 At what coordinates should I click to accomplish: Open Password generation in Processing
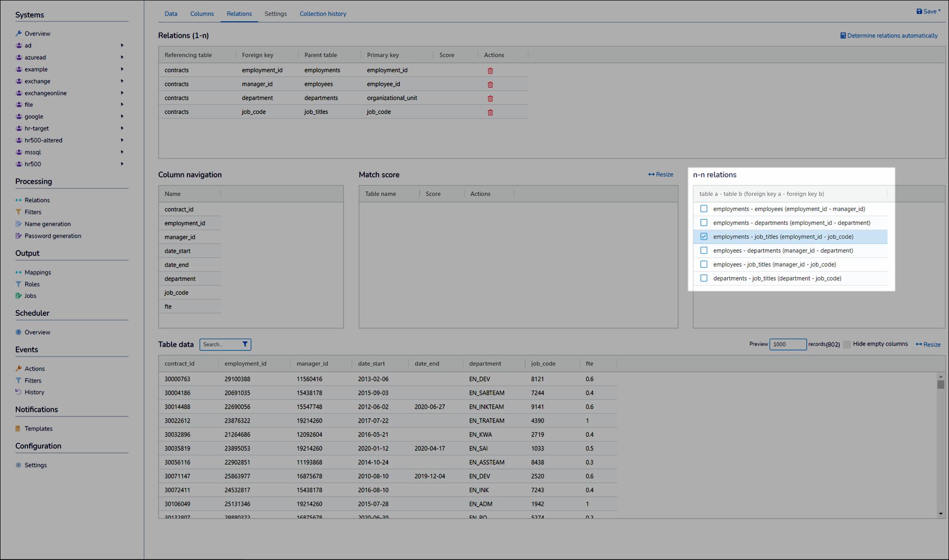(x=52, y=236)
